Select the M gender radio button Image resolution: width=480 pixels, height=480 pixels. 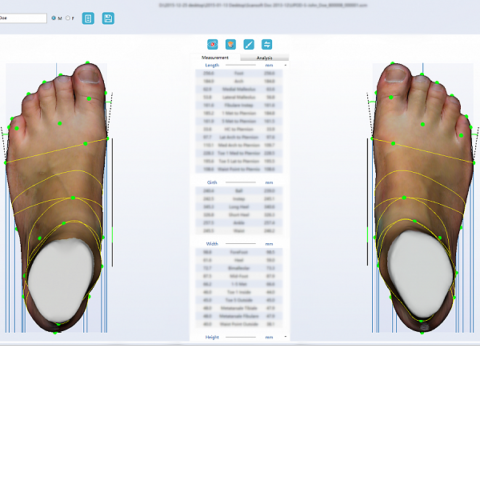(54, 18)
